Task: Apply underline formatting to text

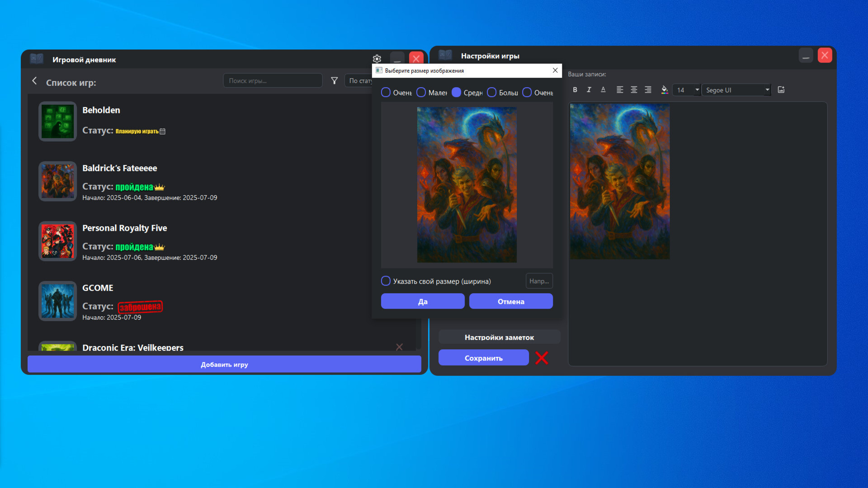Action: (x=603, y=90)
